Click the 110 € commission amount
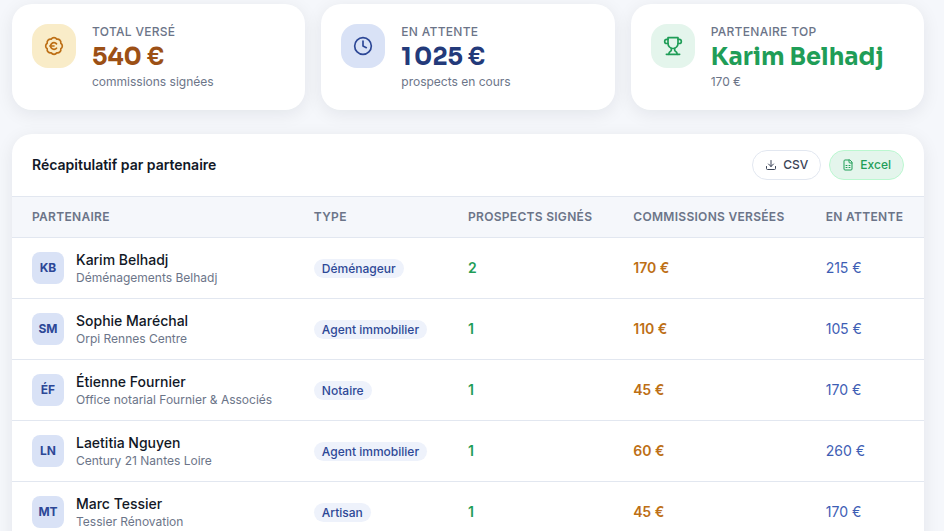The image size is (944, 531). [x=650, y=329]
